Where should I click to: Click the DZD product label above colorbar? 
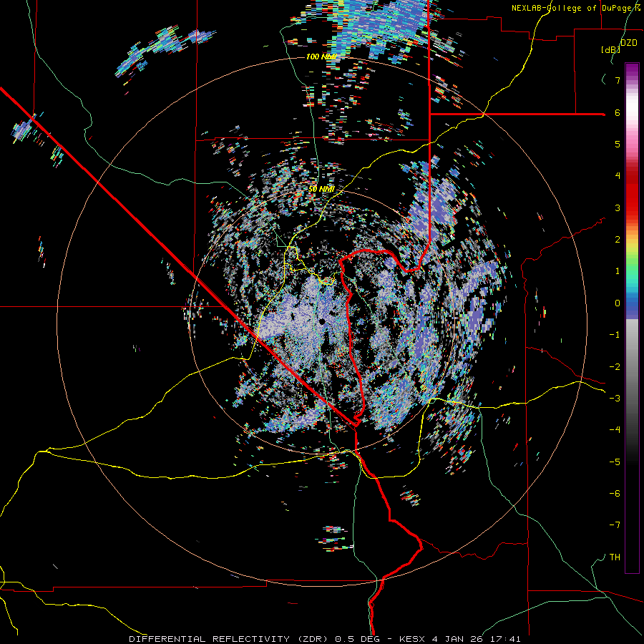coord(628,43)
